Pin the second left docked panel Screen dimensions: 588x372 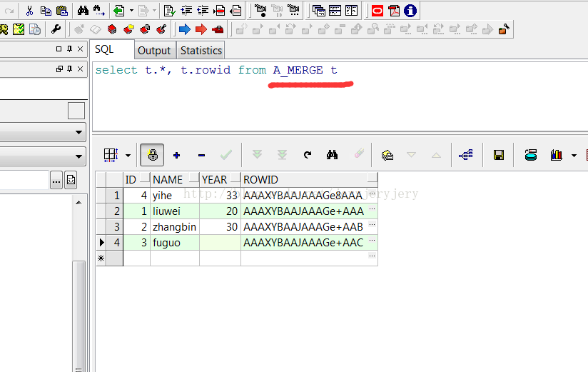69,69
